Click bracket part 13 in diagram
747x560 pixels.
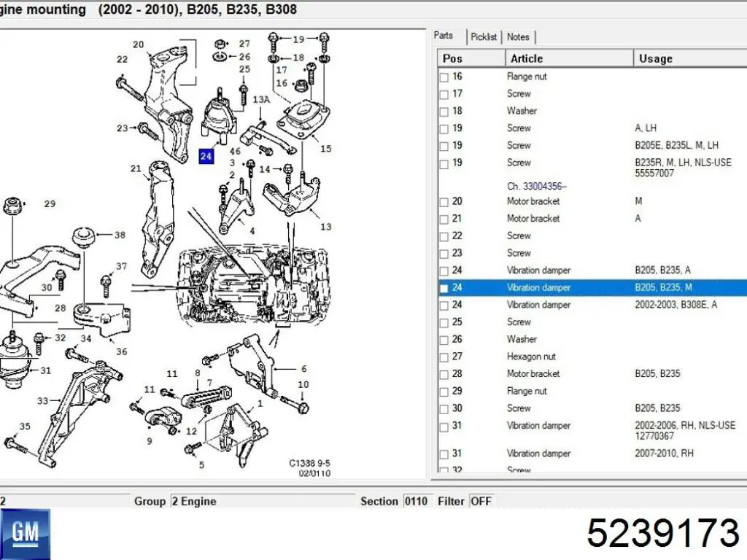[x=292, y=195]
